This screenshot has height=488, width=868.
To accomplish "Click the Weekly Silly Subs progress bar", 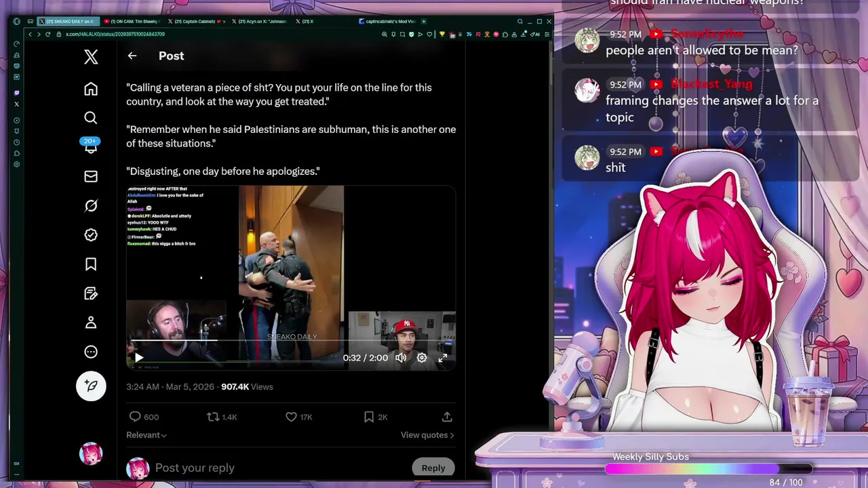I will (709, 469).
